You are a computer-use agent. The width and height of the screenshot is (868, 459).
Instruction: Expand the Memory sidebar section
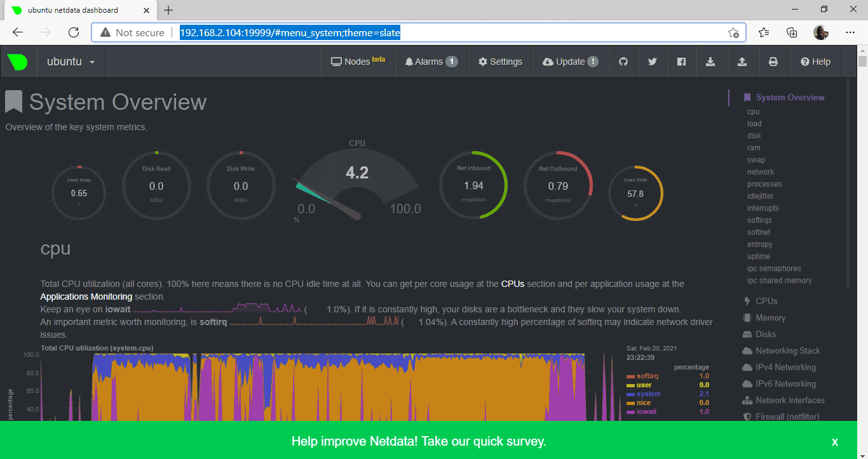(x=764, y=317)
